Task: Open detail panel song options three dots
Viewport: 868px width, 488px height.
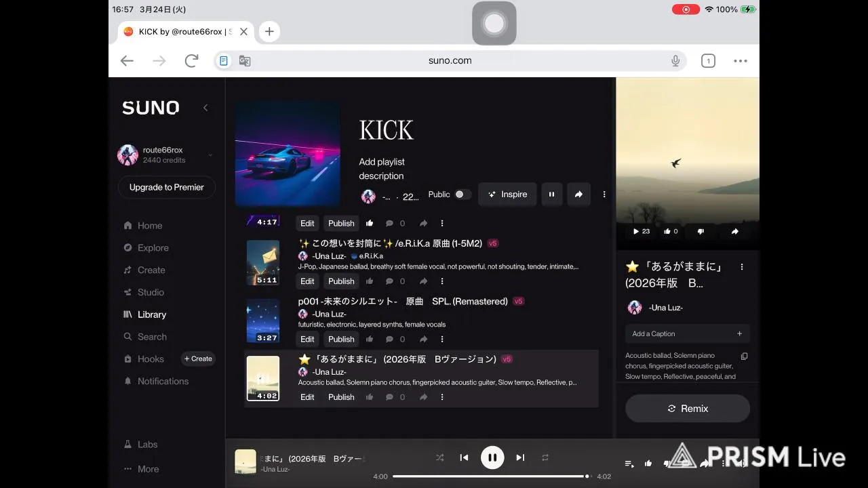Action: (x=742, y=267)
